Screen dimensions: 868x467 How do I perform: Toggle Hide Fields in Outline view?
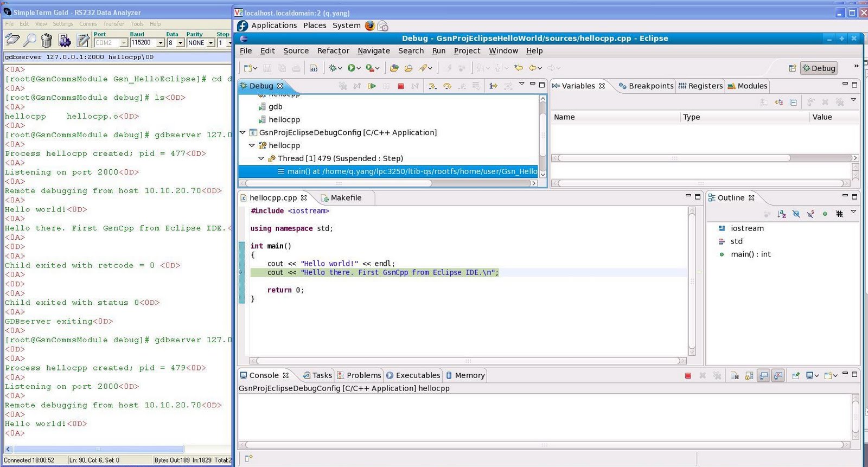[796, 214]
